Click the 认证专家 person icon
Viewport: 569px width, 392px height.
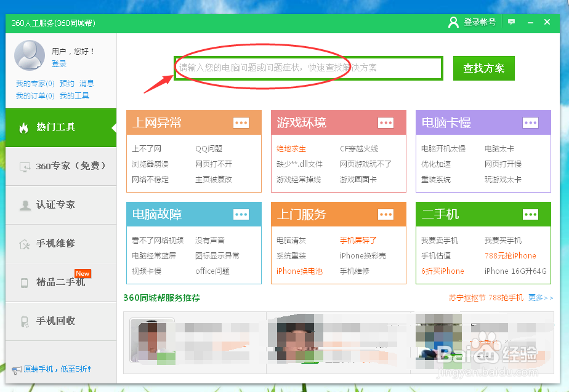tap(25, 206)
